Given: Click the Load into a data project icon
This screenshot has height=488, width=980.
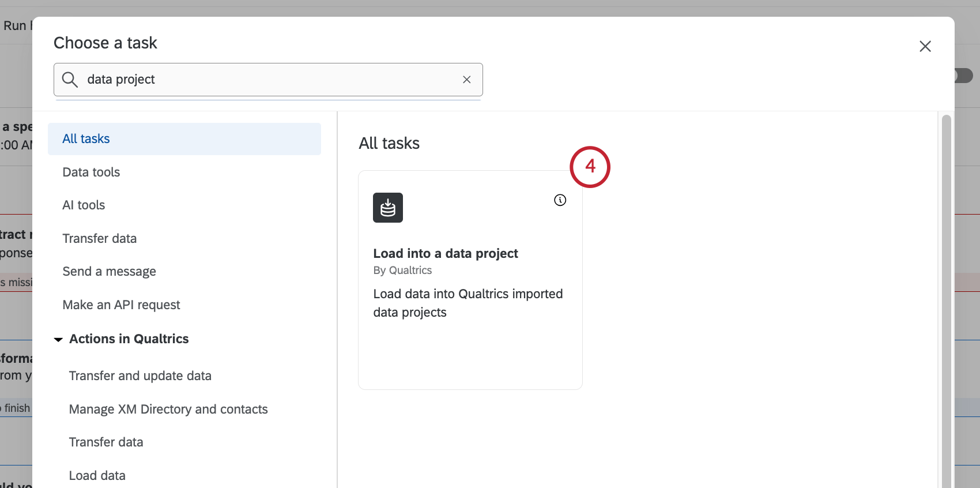Looking at the screenshot, I should tap(388, 208).
